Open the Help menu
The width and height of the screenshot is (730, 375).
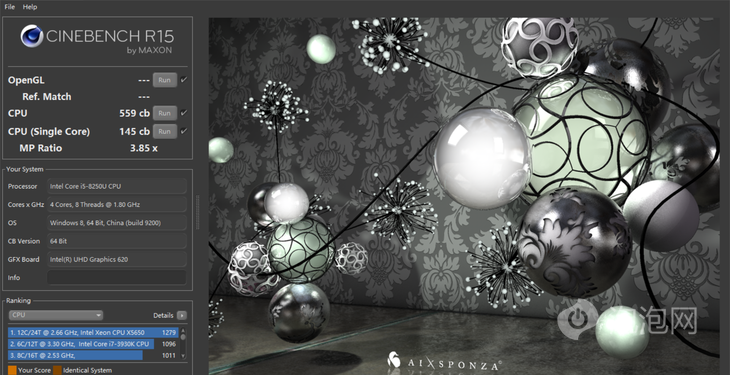pyautogui.click(x=30, y=7)
